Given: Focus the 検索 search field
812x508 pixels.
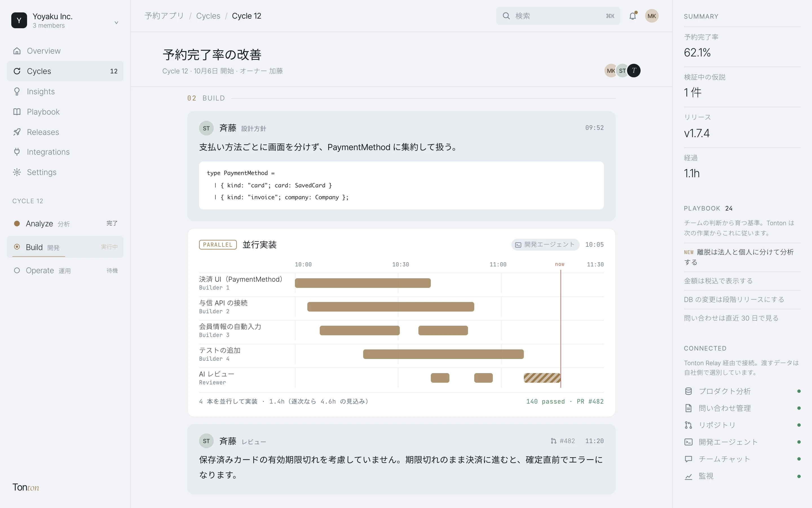Looking at the screenshot, I should [x=558, y=16].
